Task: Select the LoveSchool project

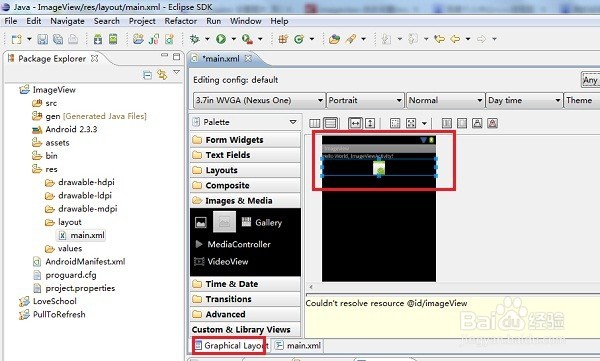Action: tap(48, 301)
